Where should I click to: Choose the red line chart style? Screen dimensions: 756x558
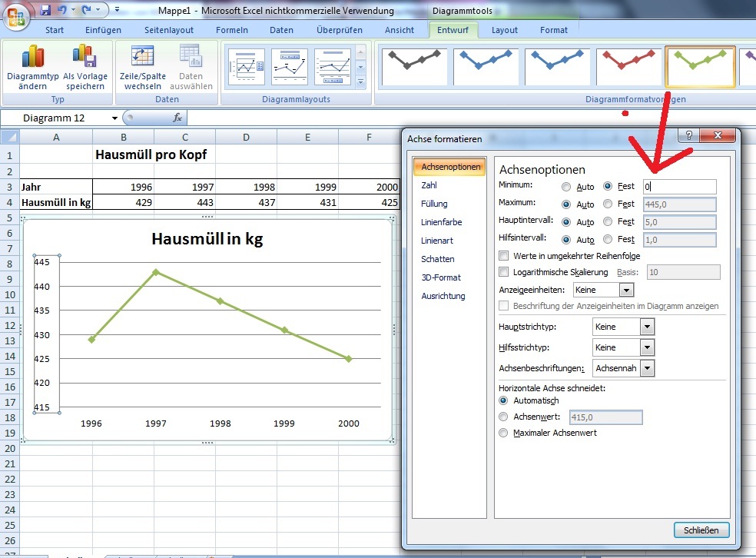pos(629,66)
